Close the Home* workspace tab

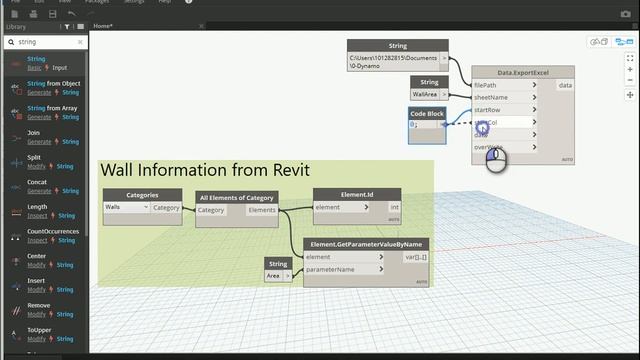pos(201,26)
